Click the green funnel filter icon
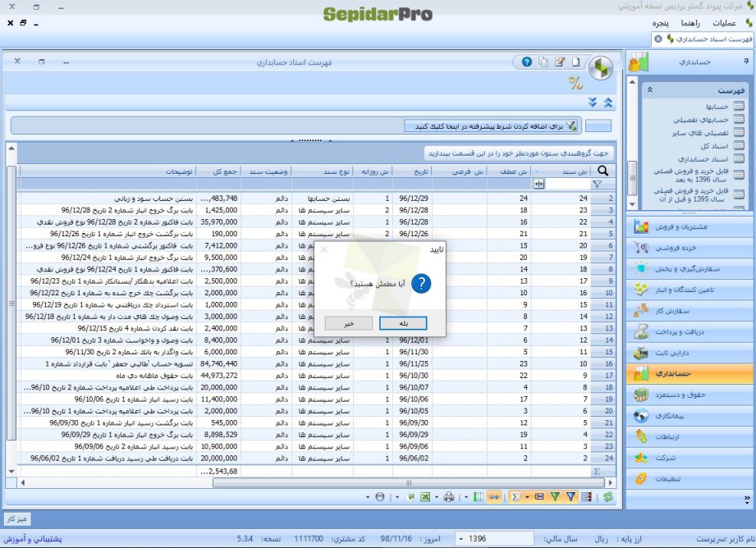The height and width of the screenshot is (548, 756). [556, 497]
